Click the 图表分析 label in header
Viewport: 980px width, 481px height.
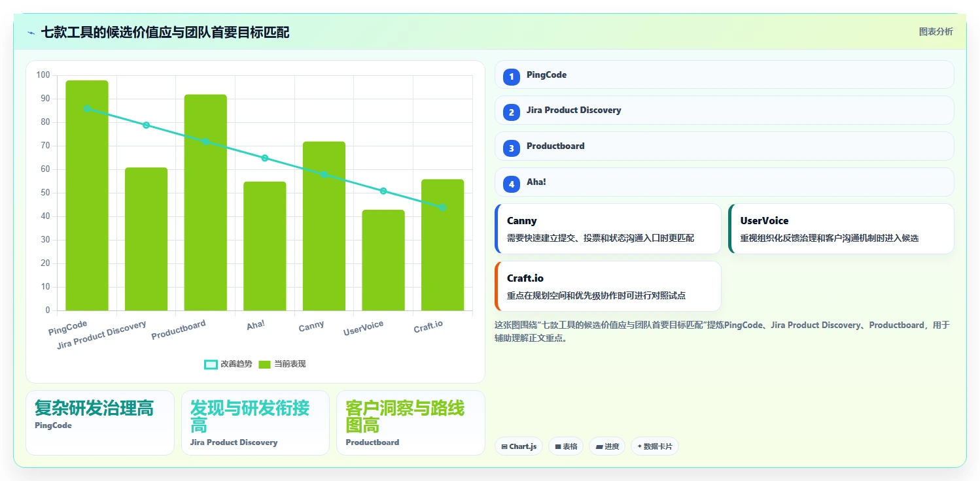pyautogui.click(x=936, y=31)
